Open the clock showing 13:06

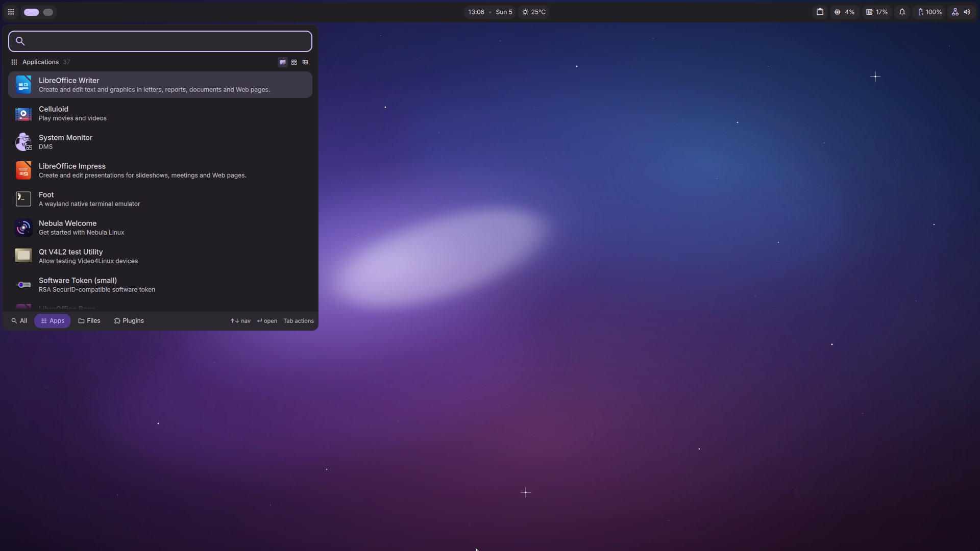476,12
